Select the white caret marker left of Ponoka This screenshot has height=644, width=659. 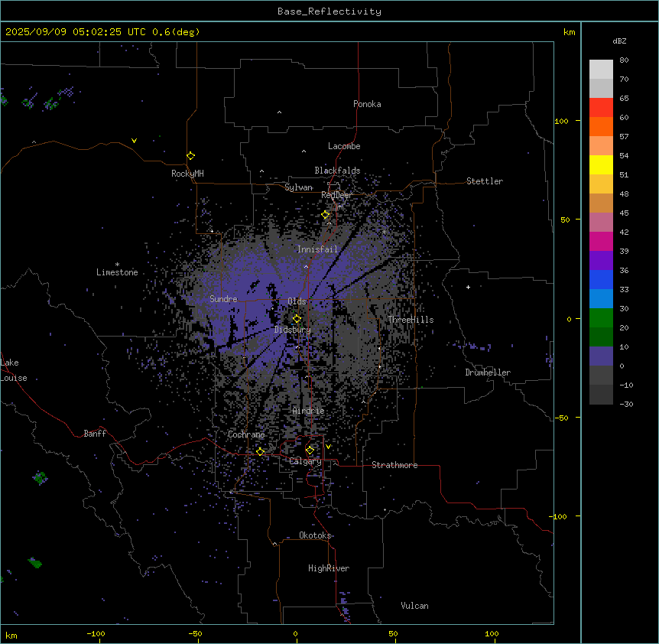coord(279,112)
